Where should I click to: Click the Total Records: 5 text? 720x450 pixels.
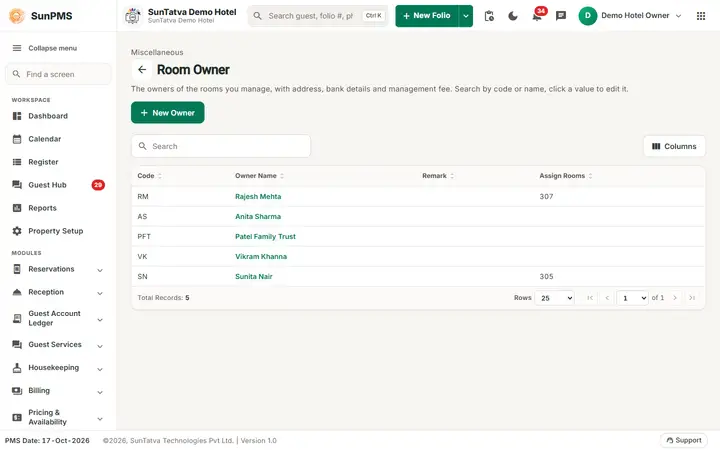point(163,298)
